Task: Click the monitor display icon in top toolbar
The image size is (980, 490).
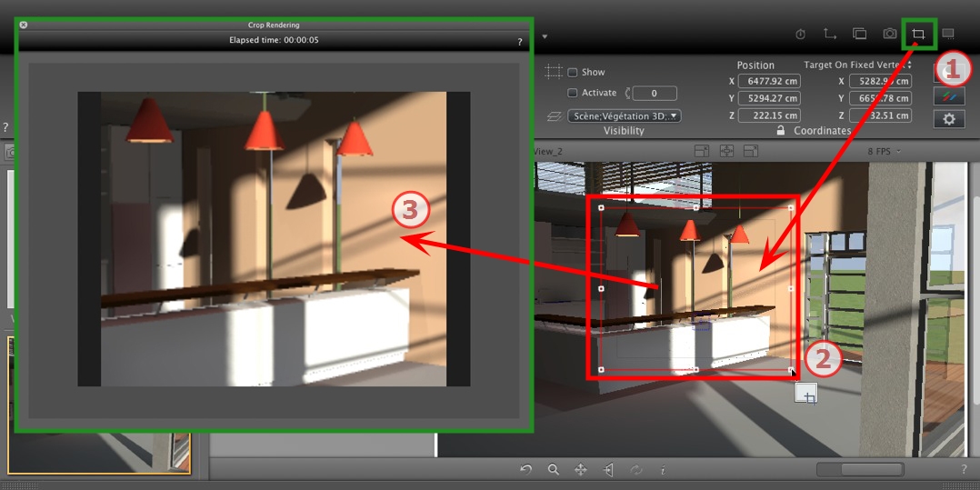Action: tap(948, 33)
